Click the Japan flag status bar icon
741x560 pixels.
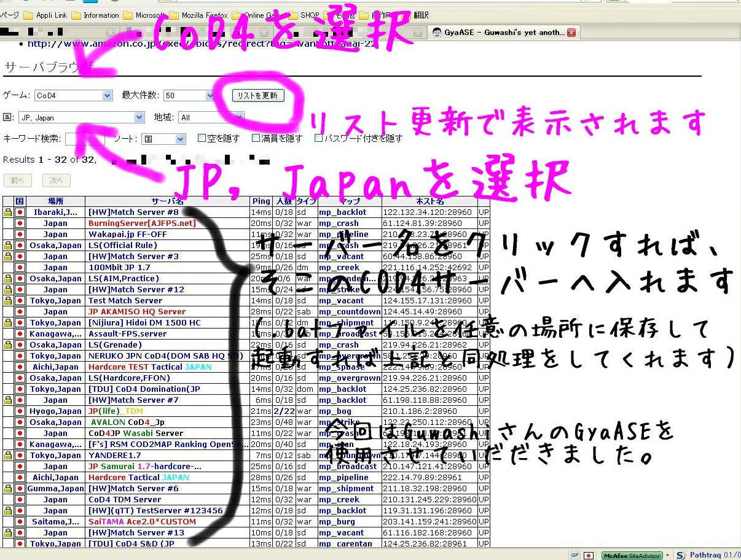[589, 555]
